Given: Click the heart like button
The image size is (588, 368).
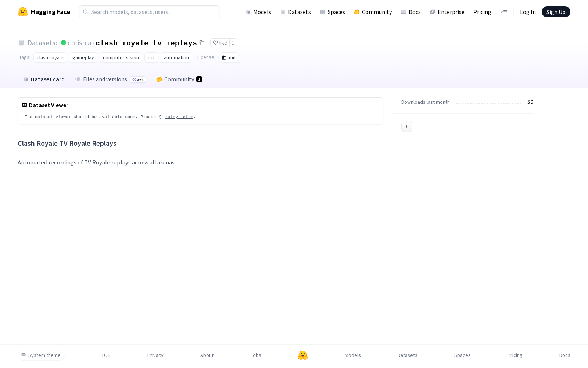Looking at the screenshot, I should 220,43.
